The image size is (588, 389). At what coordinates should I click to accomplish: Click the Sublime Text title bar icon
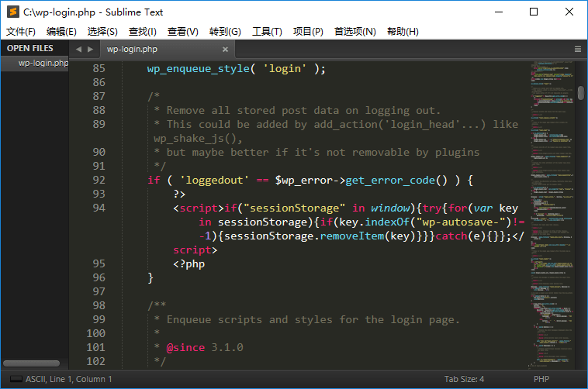coord(12,12)
